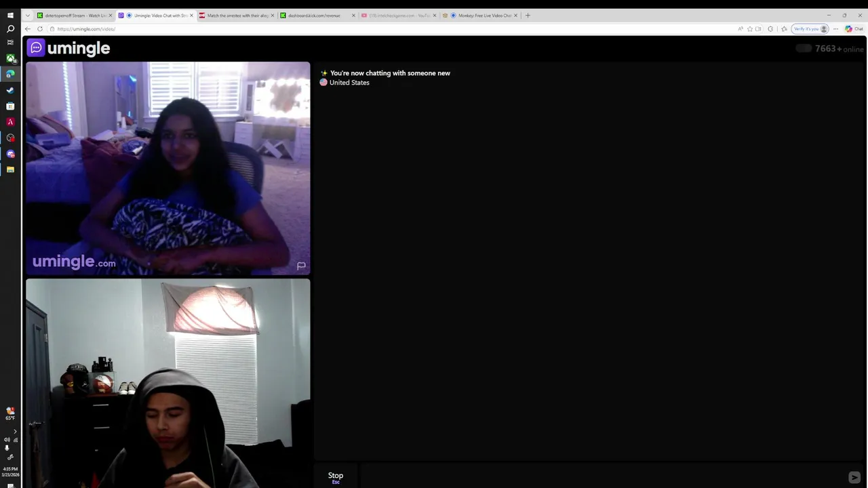Click your own webcam preview

(x=168, y=384)
